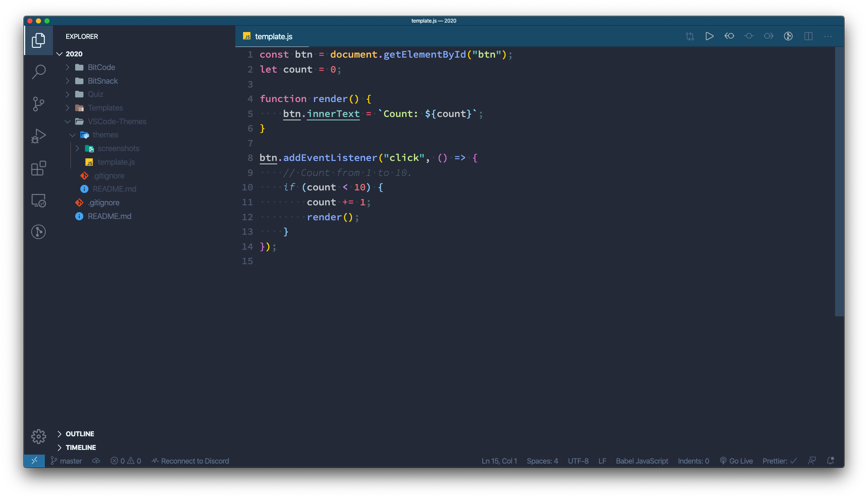Image resolution: width=868 pixels, height=499 pixels.
Task: Click the editor vertical scrollbar
Action: [839, 181]
